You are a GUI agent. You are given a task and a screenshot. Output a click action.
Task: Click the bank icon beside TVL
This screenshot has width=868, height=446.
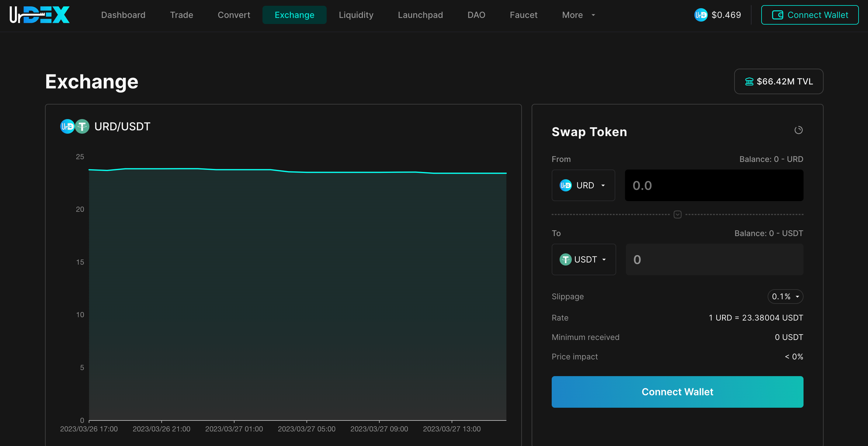tap(749, 81)
